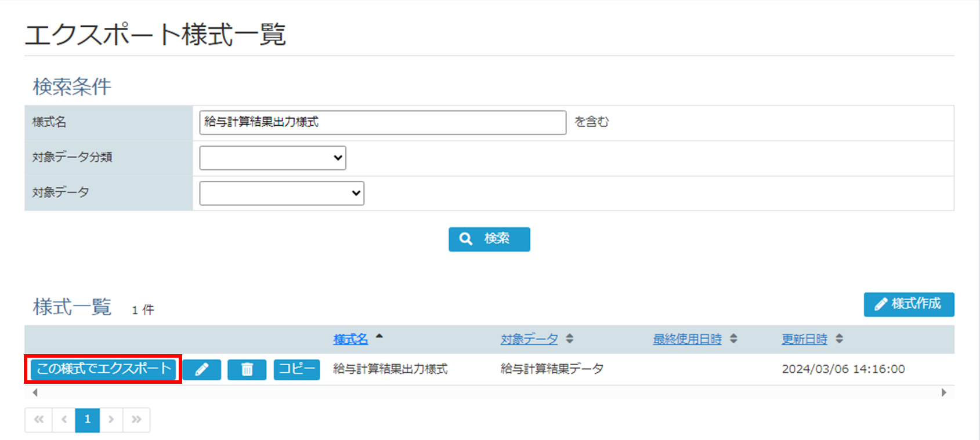Viewport: 980px width, 440px height.
Task: Sort by the 対象データ column header
Action: tap(529, 339)
